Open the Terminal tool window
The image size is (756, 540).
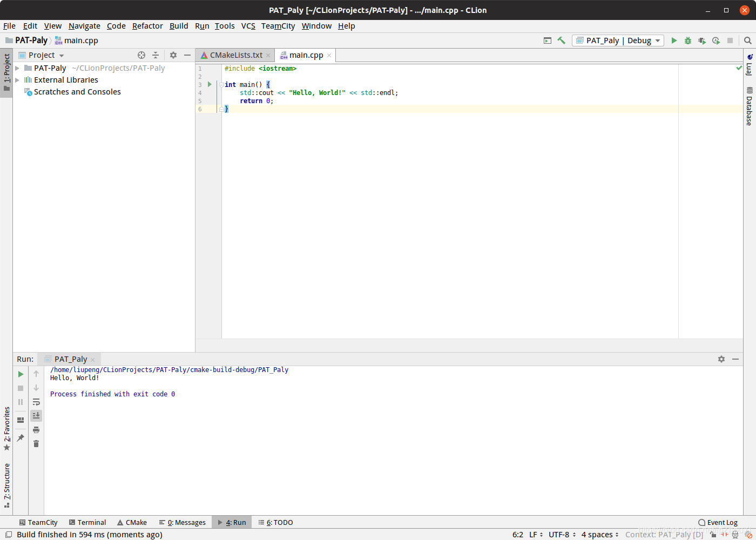(87, 522)
